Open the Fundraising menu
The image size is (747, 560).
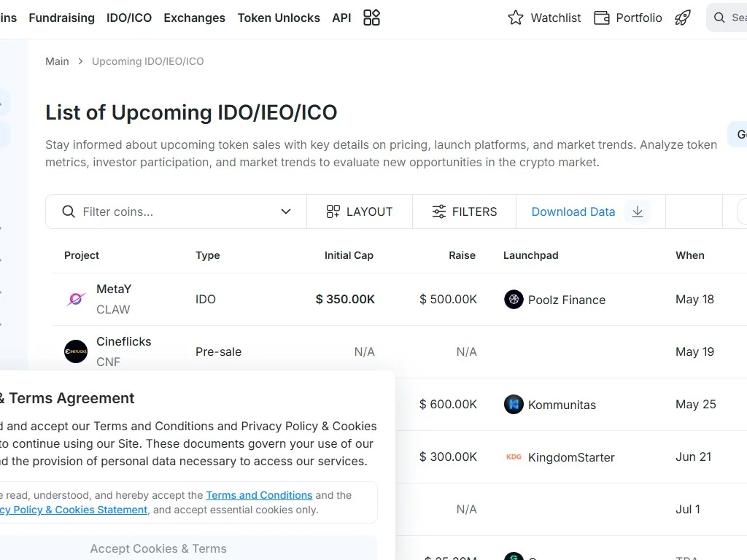click(x=62, y=17)
